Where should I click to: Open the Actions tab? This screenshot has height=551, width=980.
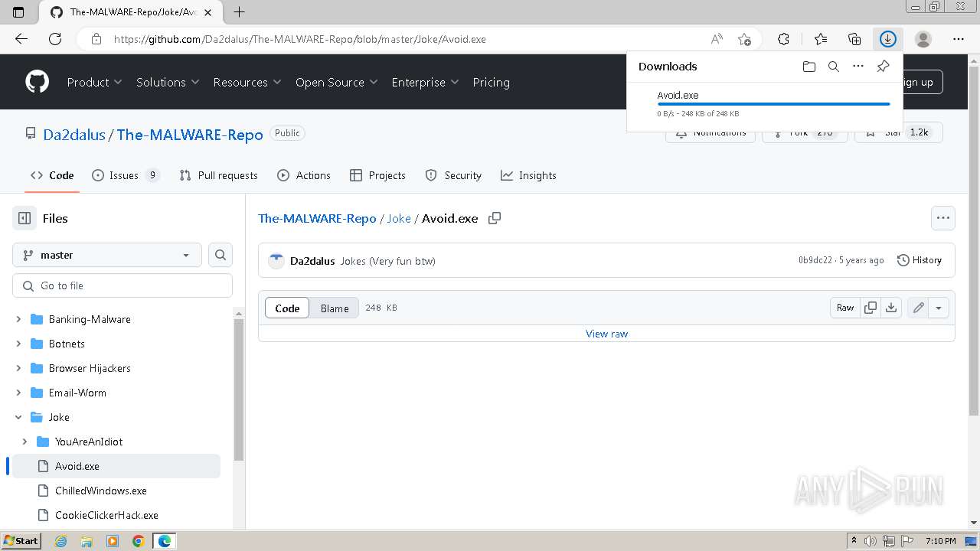(x=304, y=175)
